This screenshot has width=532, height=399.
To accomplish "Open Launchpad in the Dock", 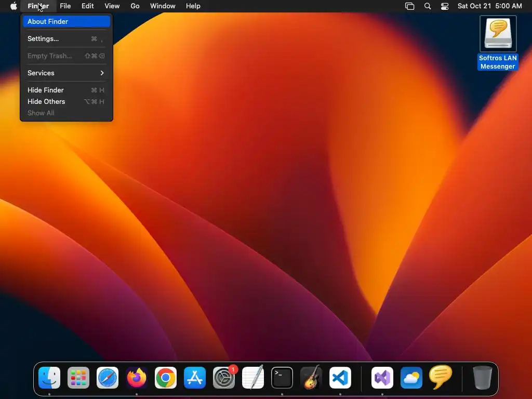I will click(x=78, y=378).
